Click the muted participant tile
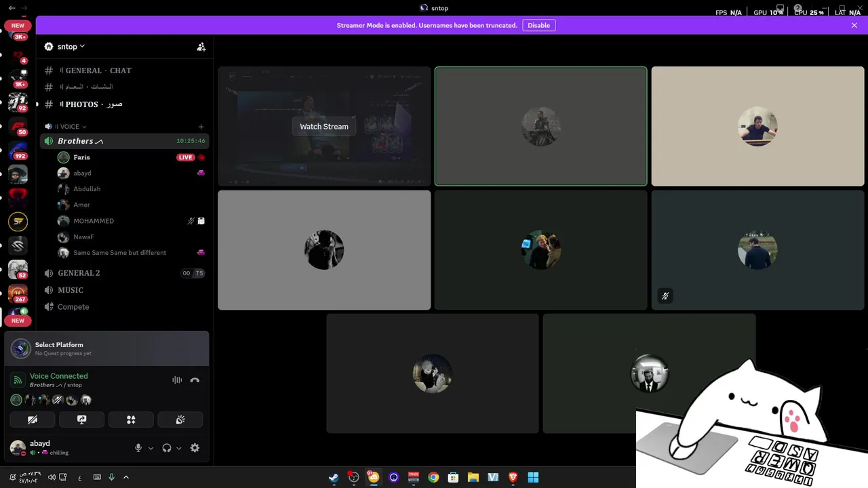 click(757, 250)
